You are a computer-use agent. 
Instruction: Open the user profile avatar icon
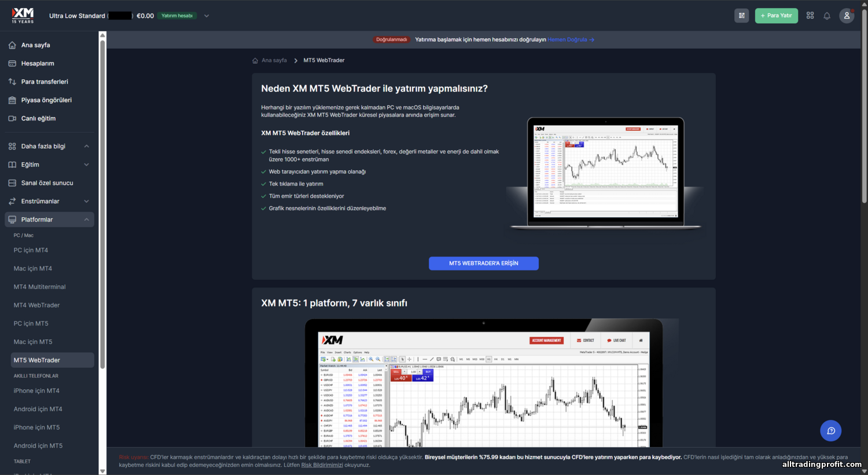[847, 16]
